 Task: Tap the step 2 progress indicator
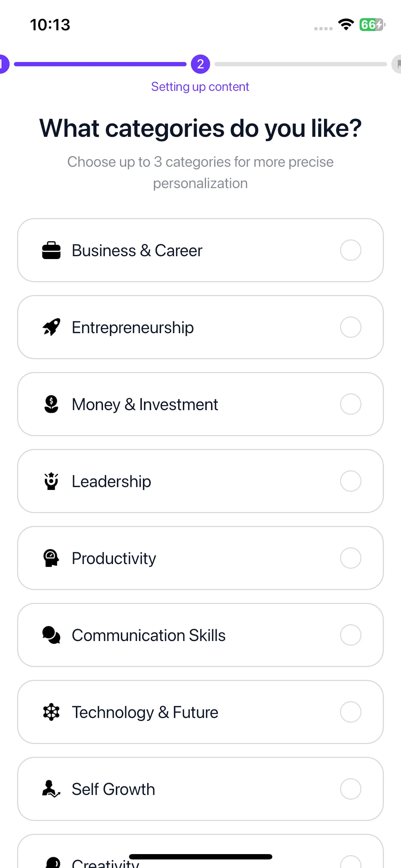tap(200, 64)
